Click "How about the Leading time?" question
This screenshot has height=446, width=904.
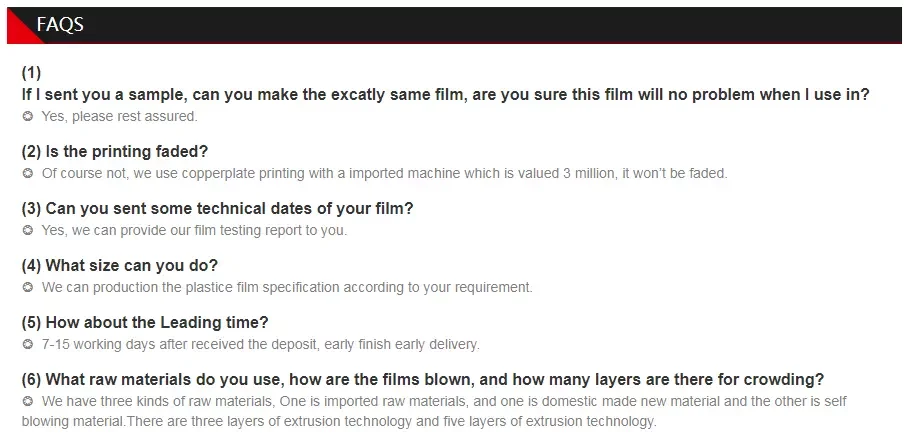(145, 323)
